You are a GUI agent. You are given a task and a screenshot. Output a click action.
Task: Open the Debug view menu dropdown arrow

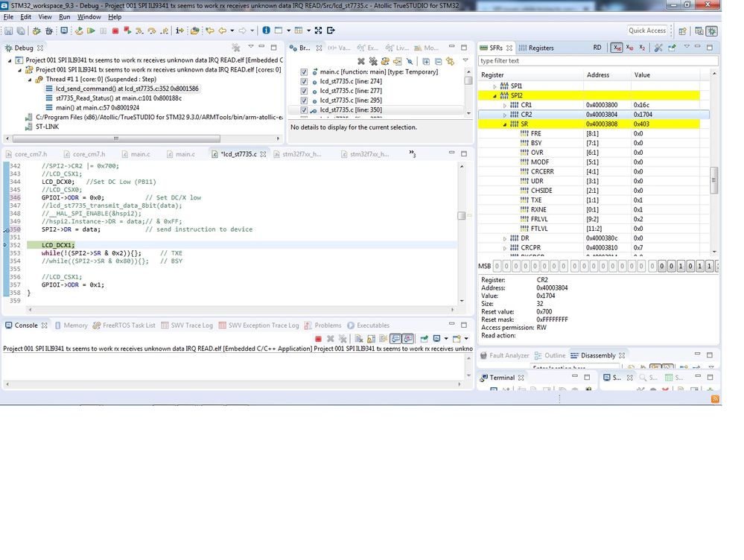pos(251,47)
